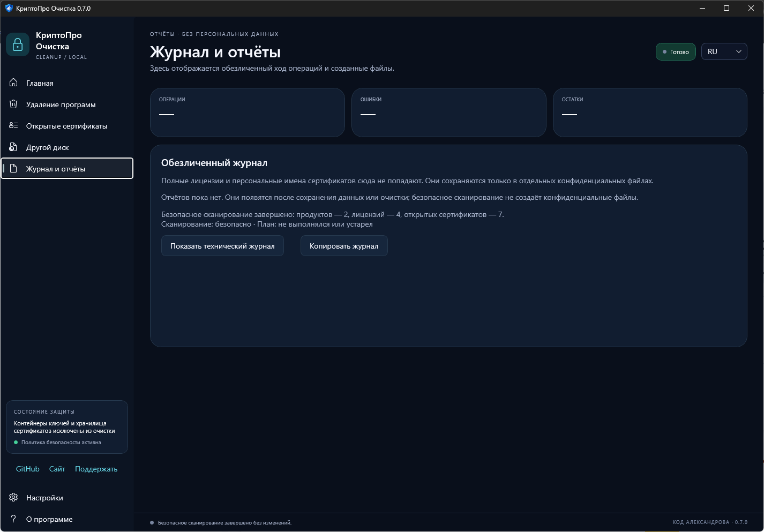Viewport: 764px width, 532px height.
Task: Click the document icon for Журнал и отчёты
Action: pyautogui.click(x=14, y=168)
